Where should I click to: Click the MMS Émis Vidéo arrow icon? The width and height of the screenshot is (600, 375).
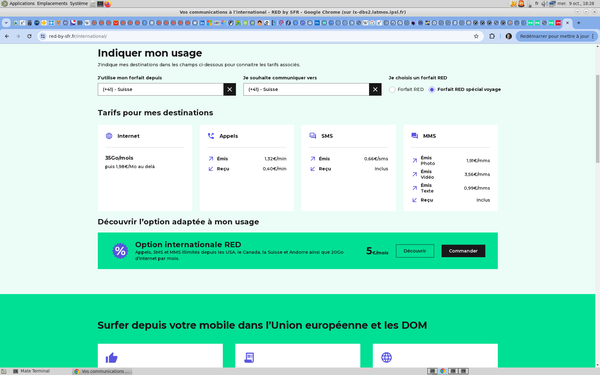[x=414, y=174]
